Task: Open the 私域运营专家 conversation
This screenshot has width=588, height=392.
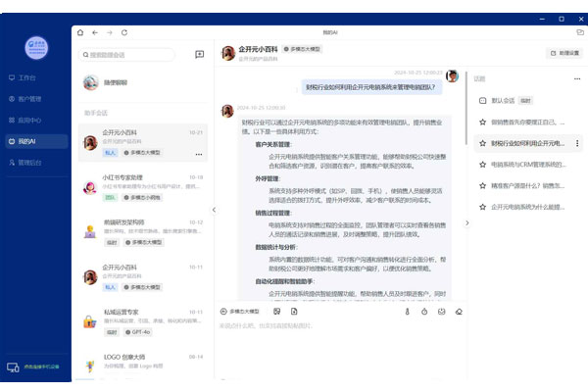Action: tap(143, 322)
